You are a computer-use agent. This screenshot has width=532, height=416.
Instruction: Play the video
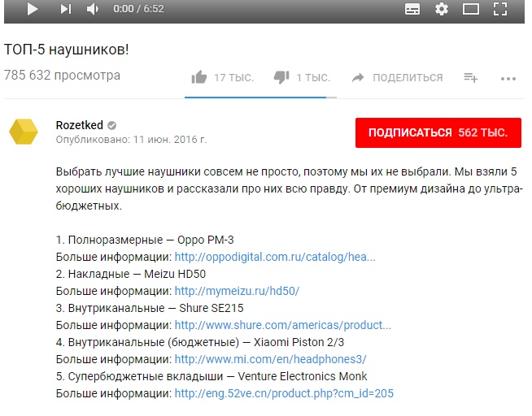[x=33, y=9]
